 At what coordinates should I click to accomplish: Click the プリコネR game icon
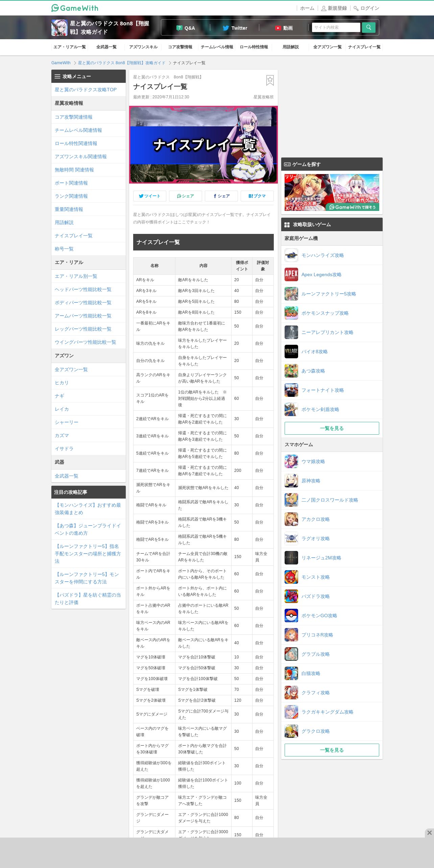point(291,635)
